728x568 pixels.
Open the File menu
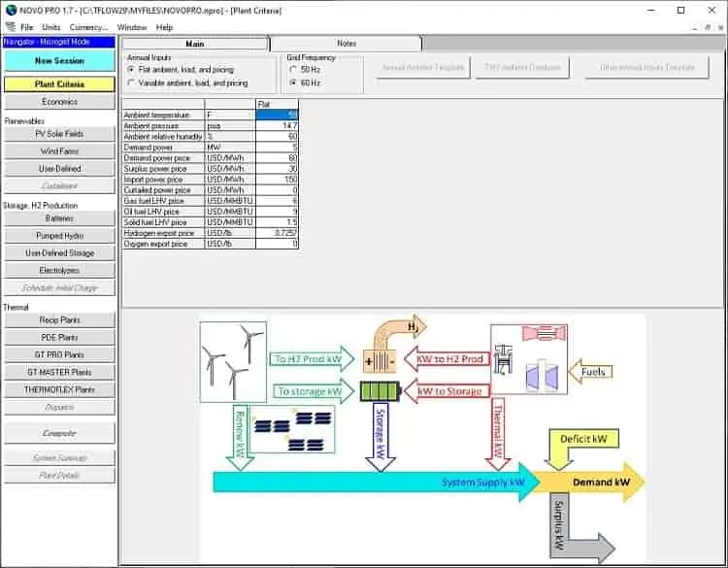coord(27,27)
